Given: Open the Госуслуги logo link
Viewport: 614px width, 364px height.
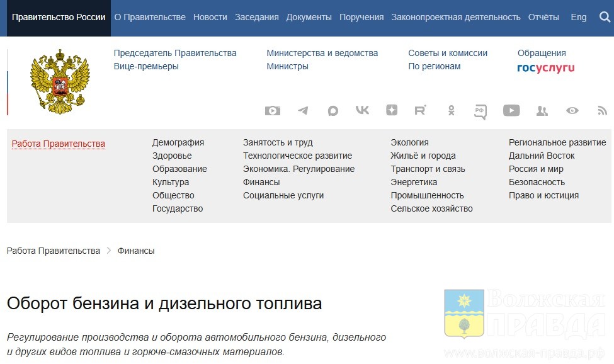Looking at the screenshot, I should pos(545,67).
